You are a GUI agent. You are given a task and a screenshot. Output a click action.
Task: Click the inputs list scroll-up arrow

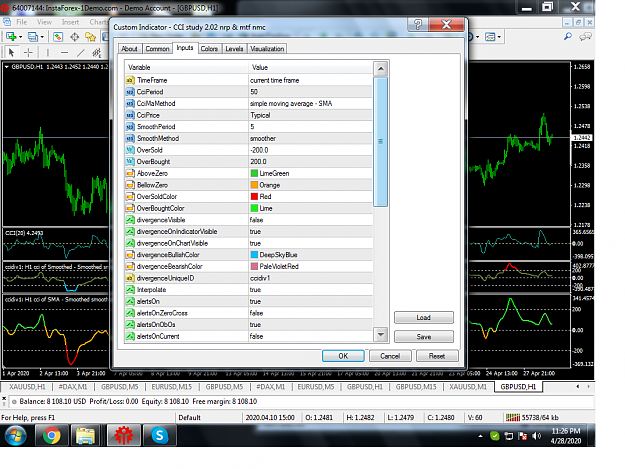(x=381, y=69)
